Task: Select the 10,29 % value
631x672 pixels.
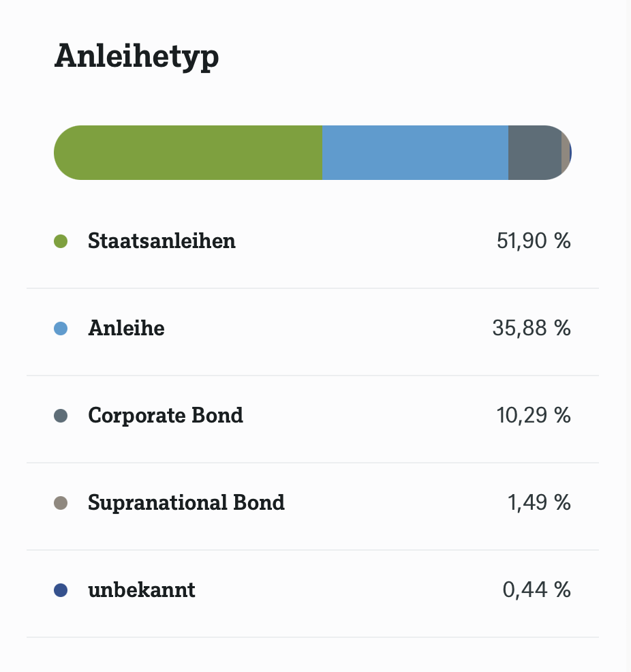Action: (x=534, y=416)
